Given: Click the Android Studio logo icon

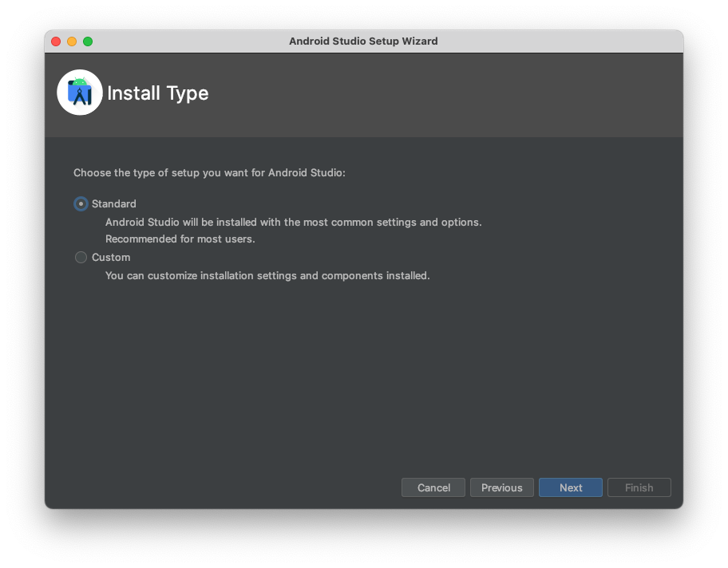Looking at the screenshot, I should [80, 93].
